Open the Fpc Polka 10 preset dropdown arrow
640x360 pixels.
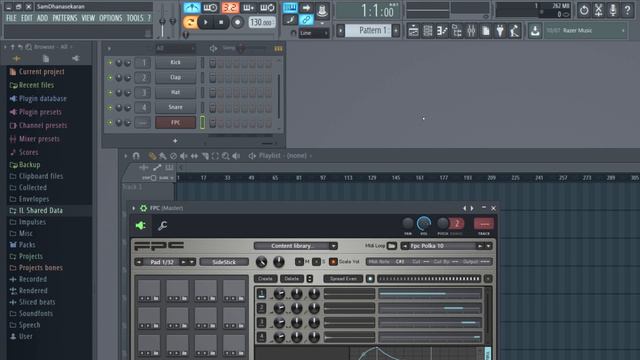488,246
